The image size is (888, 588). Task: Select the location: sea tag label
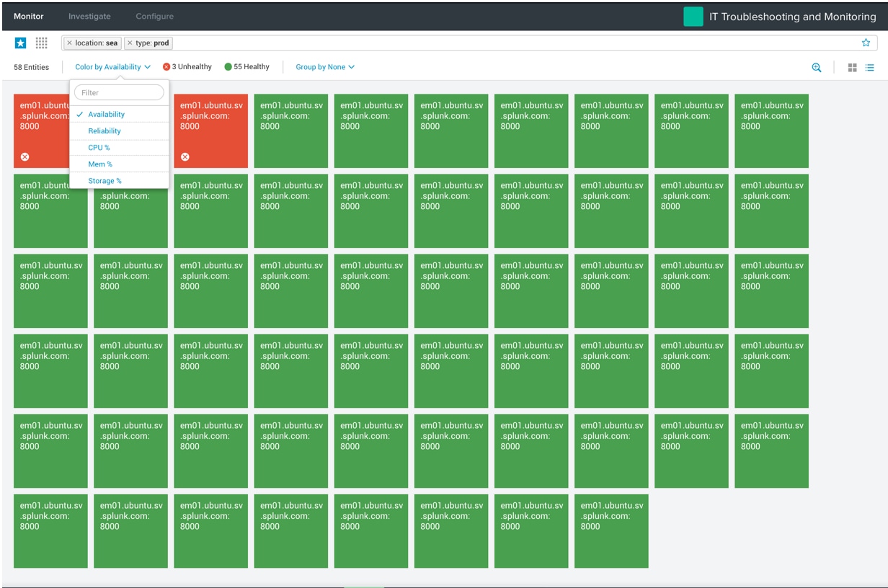[97, 43]
